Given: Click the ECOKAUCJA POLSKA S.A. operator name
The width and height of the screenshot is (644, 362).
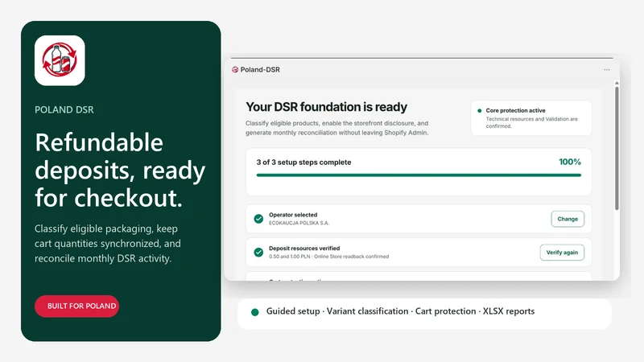Looking at the screenshot, I should coord(299,223).
